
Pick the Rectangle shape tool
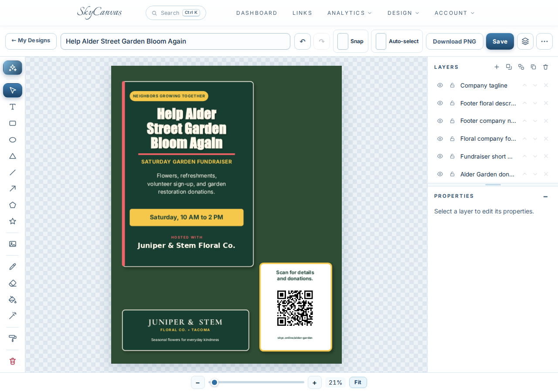[13, 123]
